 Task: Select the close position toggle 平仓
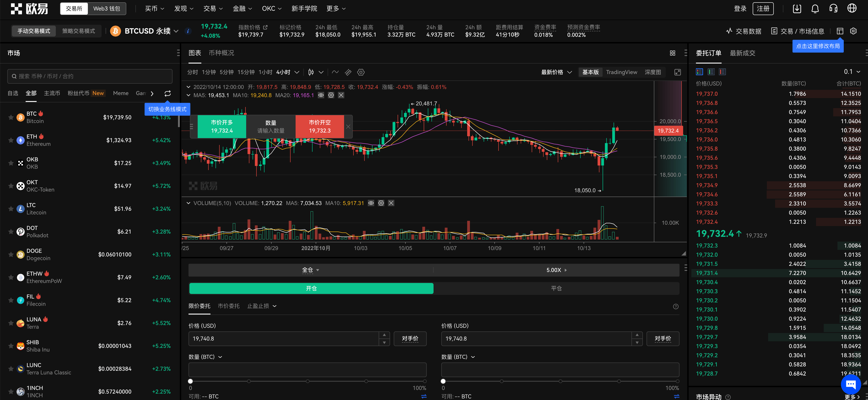click(556, 288)
